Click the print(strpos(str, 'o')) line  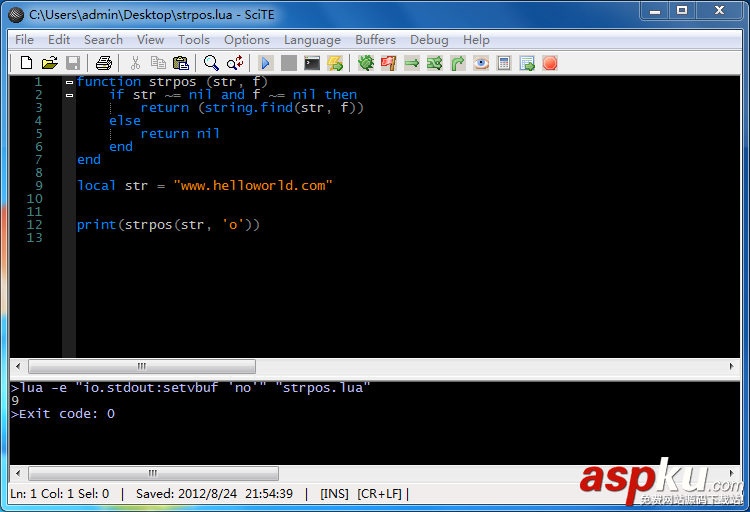click(x=168, y=225)
